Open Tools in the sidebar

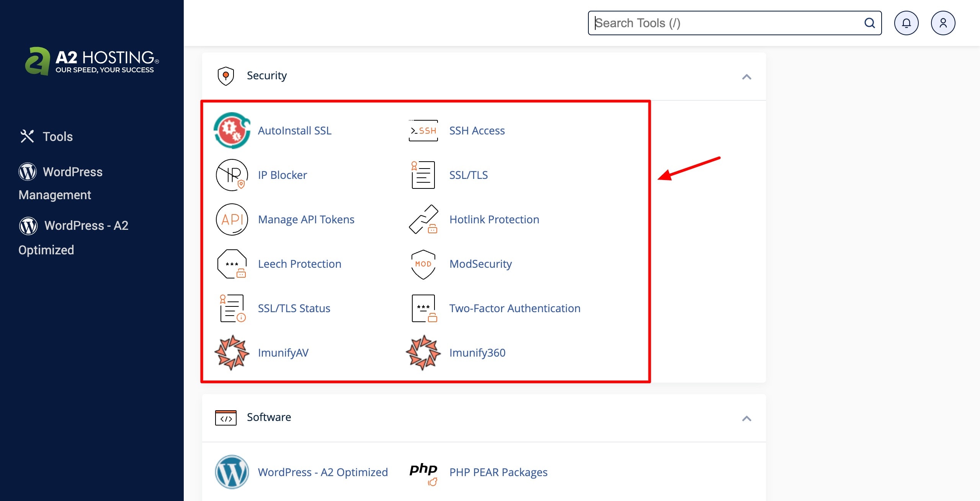(x=46, y=136)
